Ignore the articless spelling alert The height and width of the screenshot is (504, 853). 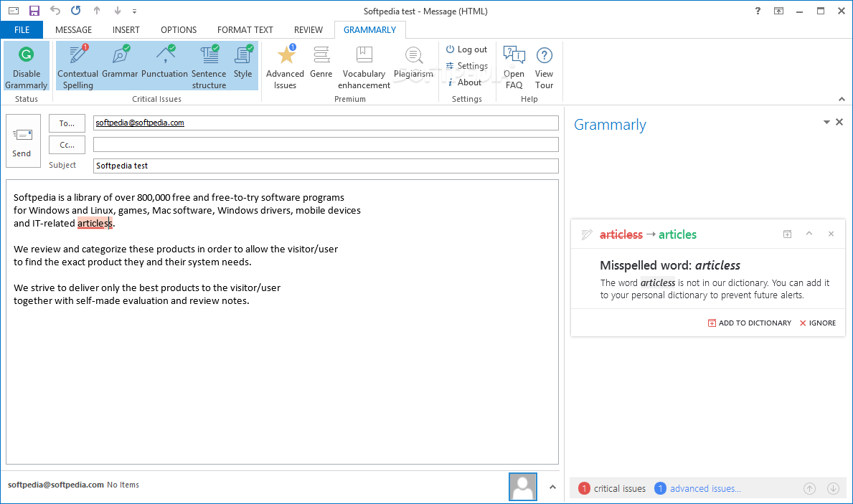click(x=818, y=323)
